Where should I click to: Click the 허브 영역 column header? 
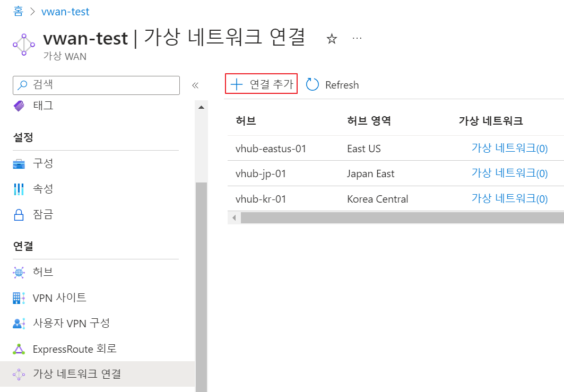[369, 120]
